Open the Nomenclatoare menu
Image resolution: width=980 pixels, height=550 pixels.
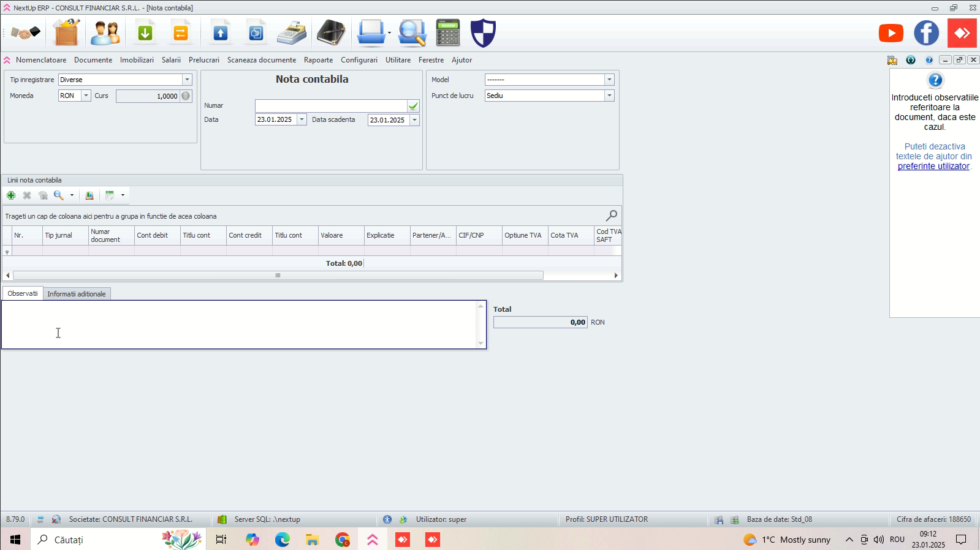click(x=41, y=60)
